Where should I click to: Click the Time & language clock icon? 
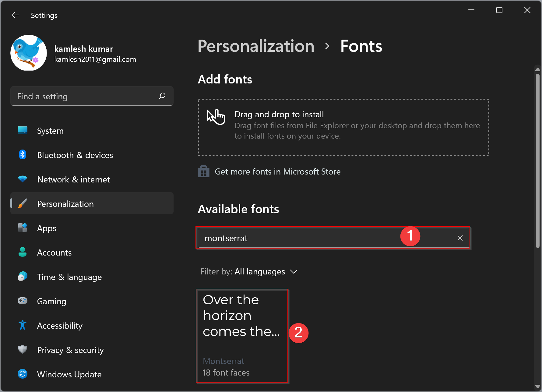pyautogui.click(x=23, y=277)
